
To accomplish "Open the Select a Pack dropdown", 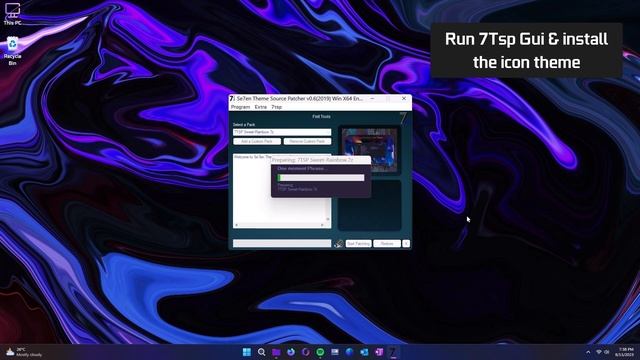I will (282, 132).
